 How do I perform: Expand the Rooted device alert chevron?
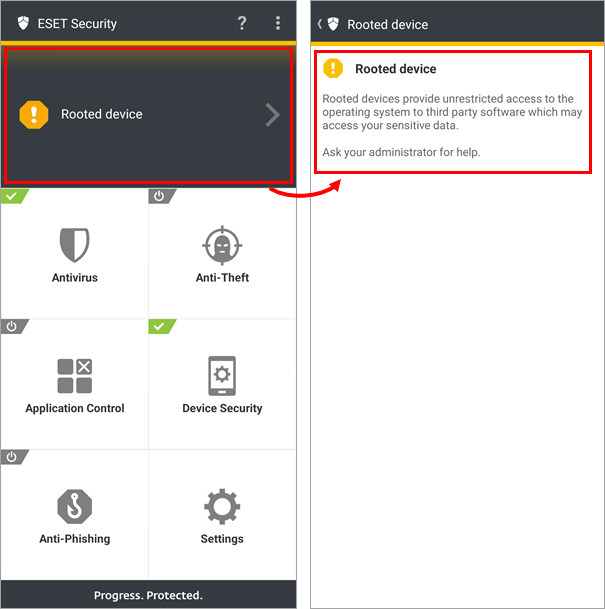(x=273, y=115)
